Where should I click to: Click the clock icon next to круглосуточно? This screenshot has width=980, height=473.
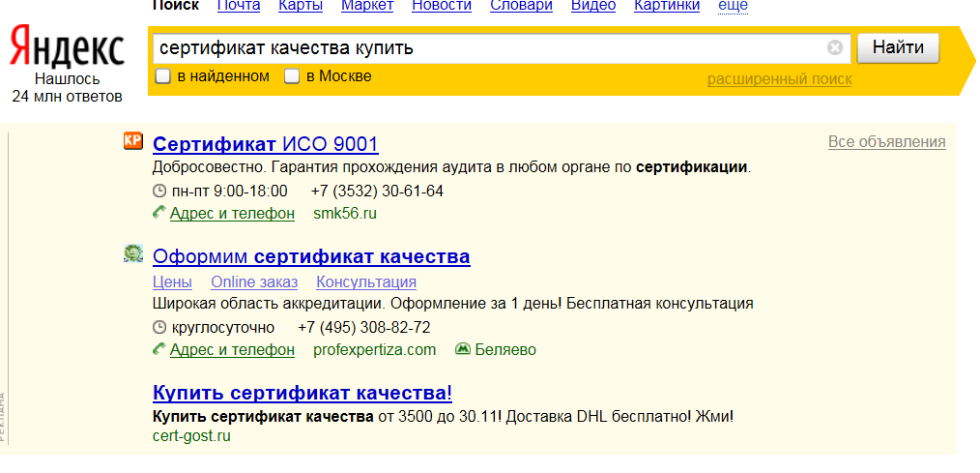point(159,327)
